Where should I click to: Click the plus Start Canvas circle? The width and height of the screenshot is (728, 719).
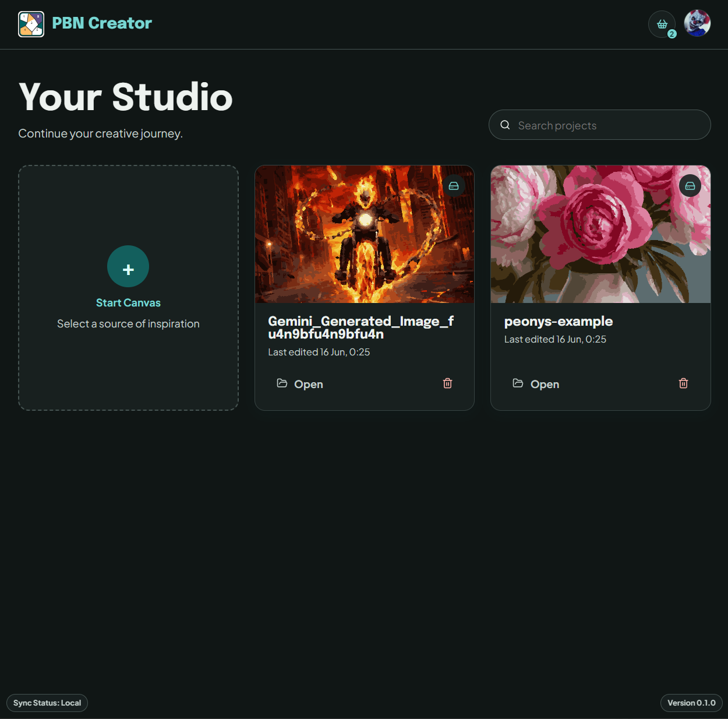[128, 266]
